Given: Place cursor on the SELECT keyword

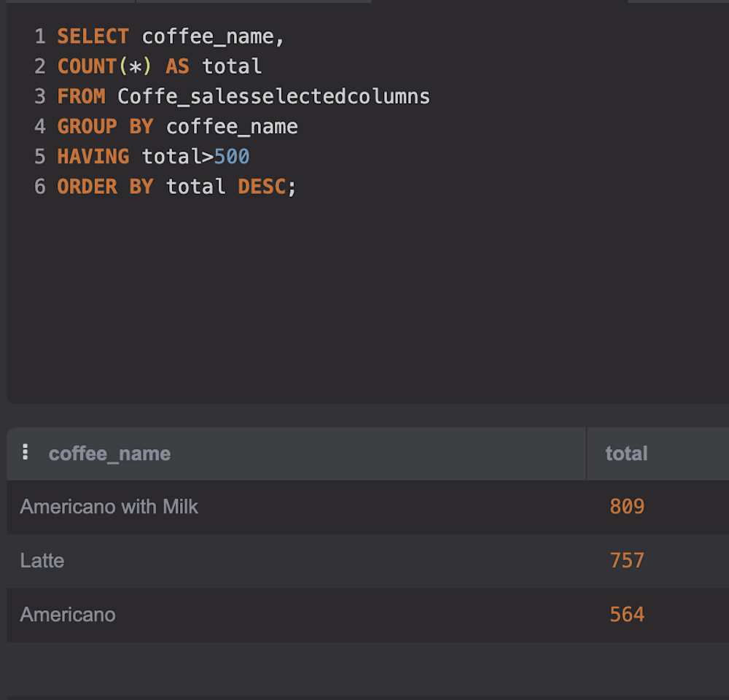Looking at the screenshot, I should (93, 36).
